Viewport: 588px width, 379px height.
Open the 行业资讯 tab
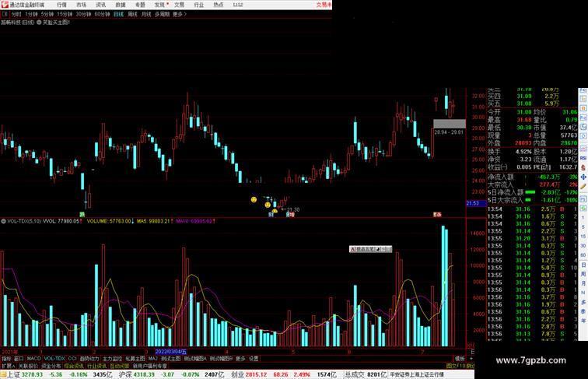(x=96, y=366)
